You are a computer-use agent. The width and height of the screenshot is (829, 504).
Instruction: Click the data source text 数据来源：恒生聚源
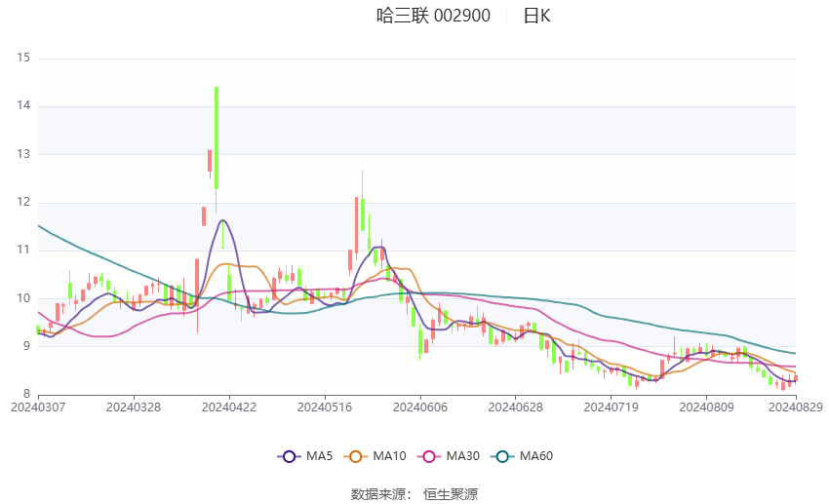(414, 494)
